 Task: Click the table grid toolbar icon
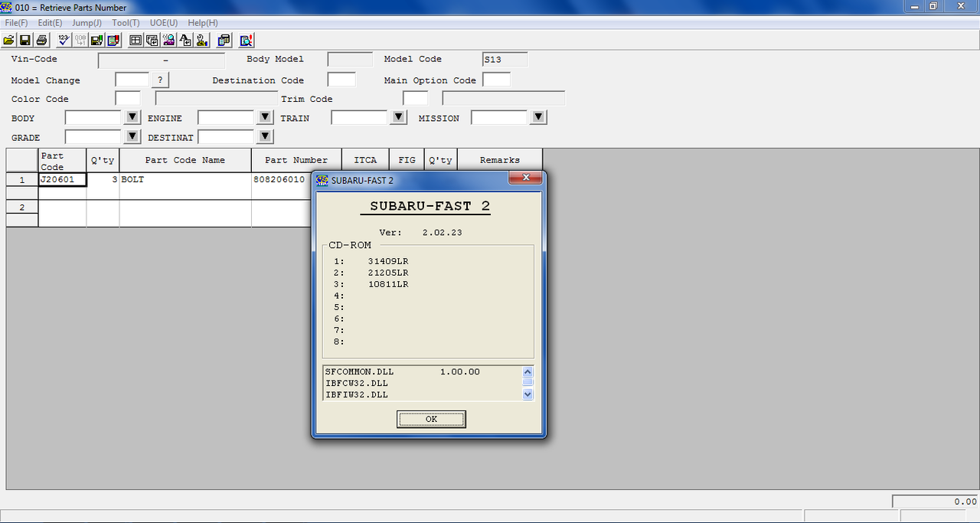136,40
